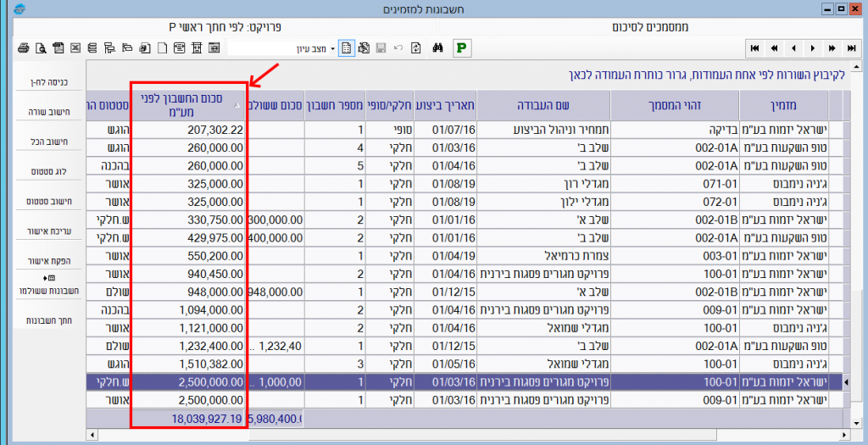Select the cell with 207,302.22

[x=191, y=130]
